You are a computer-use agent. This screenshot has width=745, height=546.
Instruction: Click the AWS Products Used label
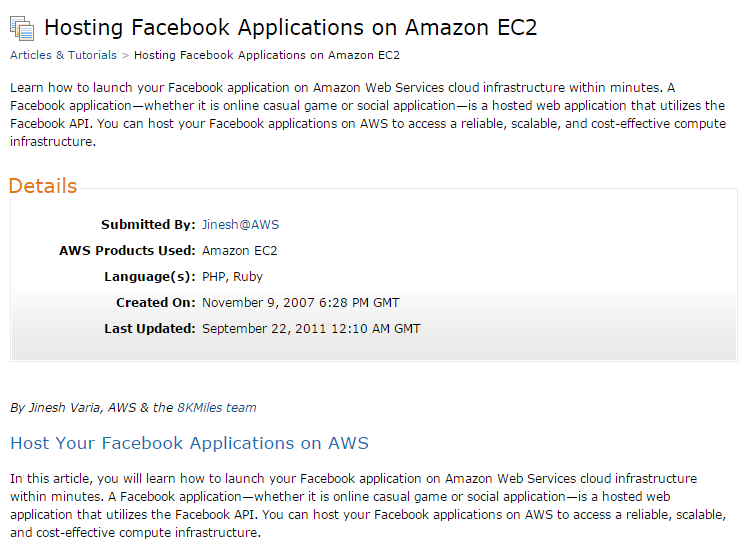tap(127, 250)
